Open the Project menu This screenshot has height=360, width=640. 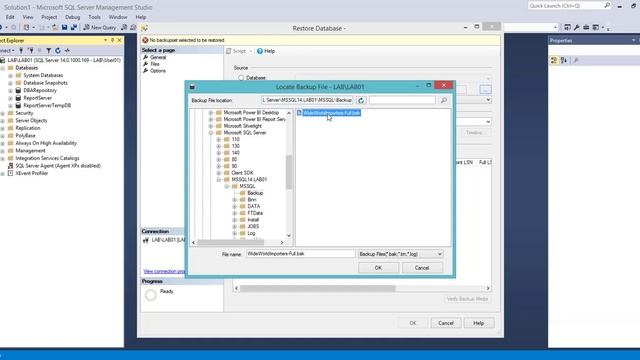[x=49, y=17]
